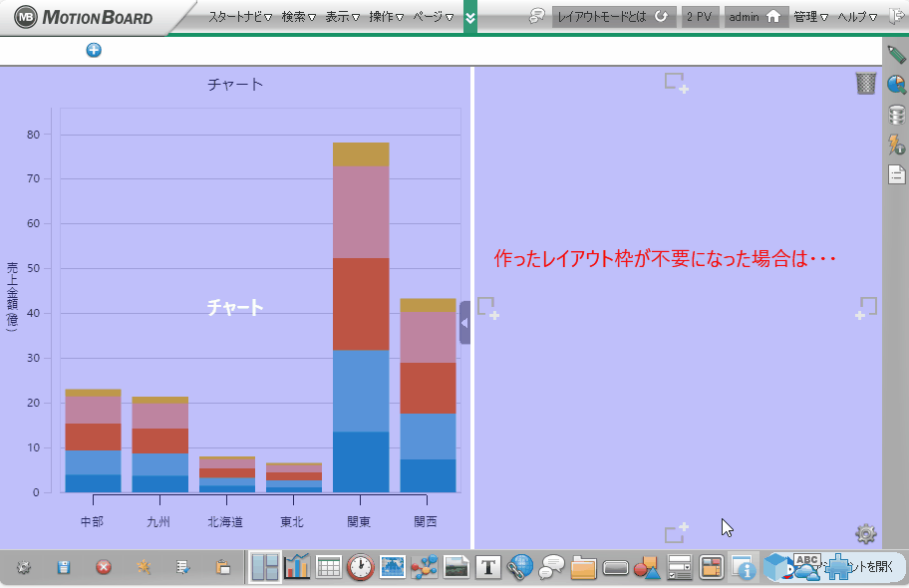Screen dimensions: 909x588
Task: Open the gear settings in right panel
Action: pyautogui.click(x=865, y=534)
